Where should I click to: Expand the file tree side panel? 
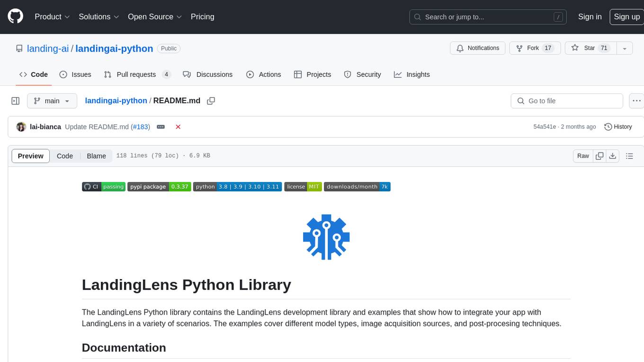pos(16,101)
